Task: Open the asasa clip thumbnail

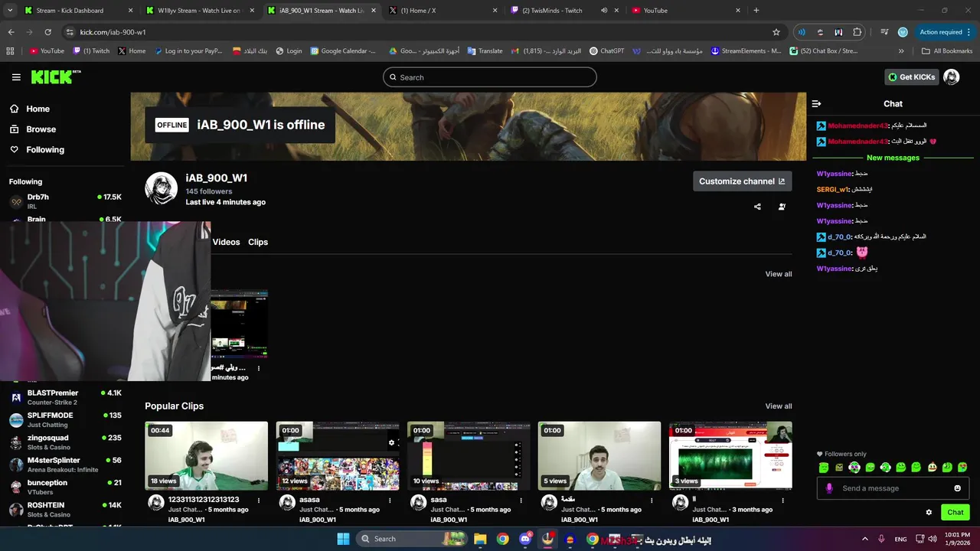Action: (338, 456)
